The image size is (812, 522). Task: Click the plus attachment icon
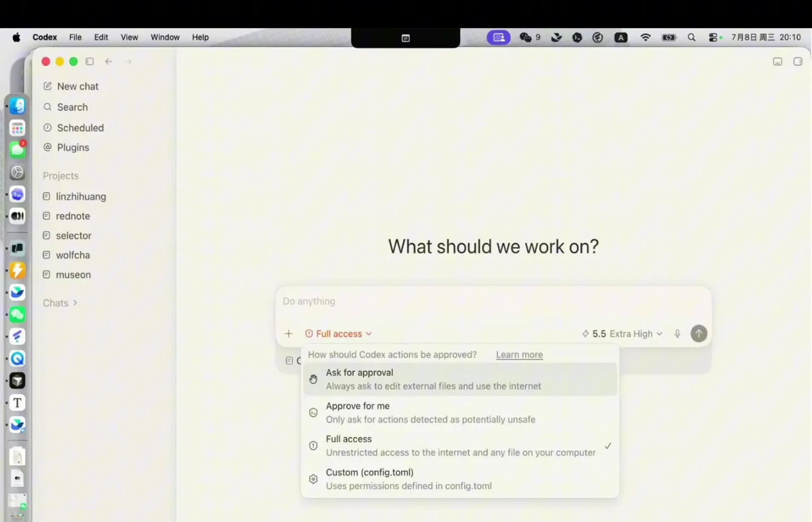289,334
